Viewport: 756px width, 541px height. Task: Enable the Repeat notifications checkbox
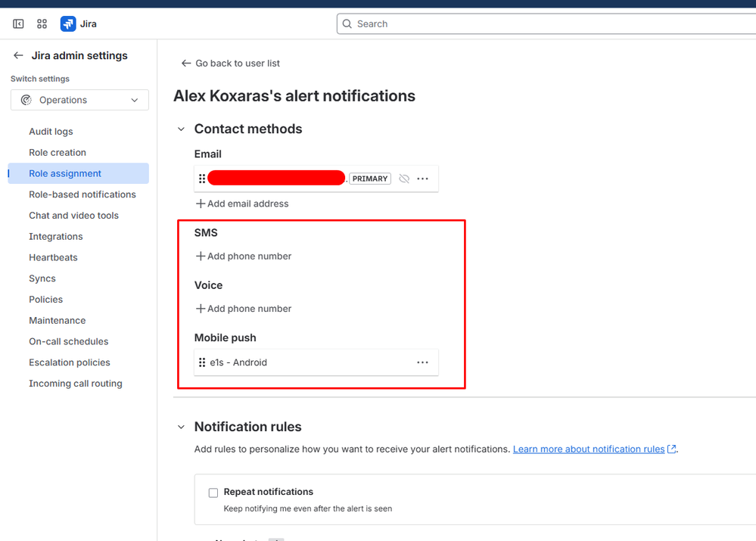click(x=213, y=493)
